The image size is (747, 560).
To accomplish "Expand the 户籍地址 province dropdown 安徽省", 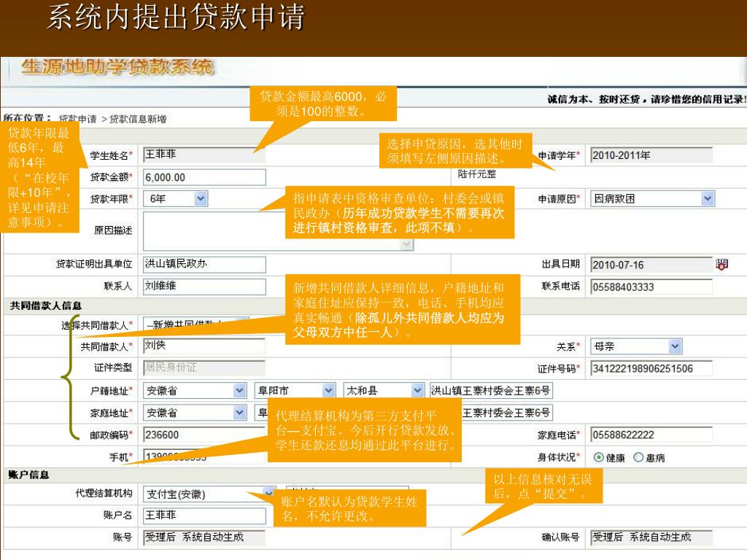I will [x=239, y=391].
